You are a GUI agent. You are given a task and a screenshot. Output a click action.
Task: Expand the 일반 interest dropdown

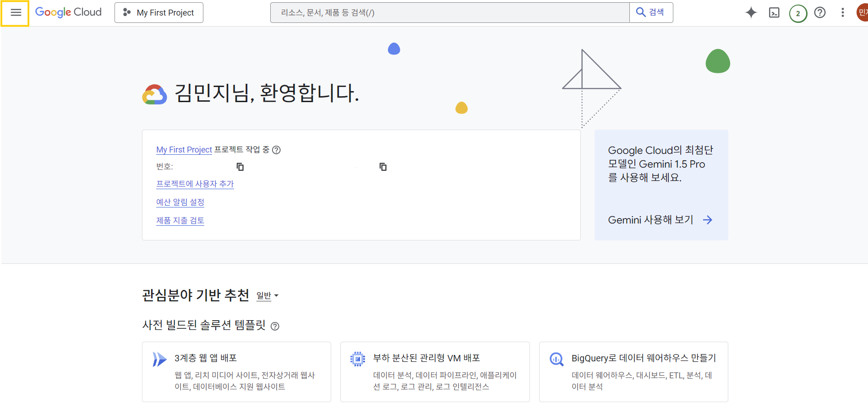[x=267, y=296]
